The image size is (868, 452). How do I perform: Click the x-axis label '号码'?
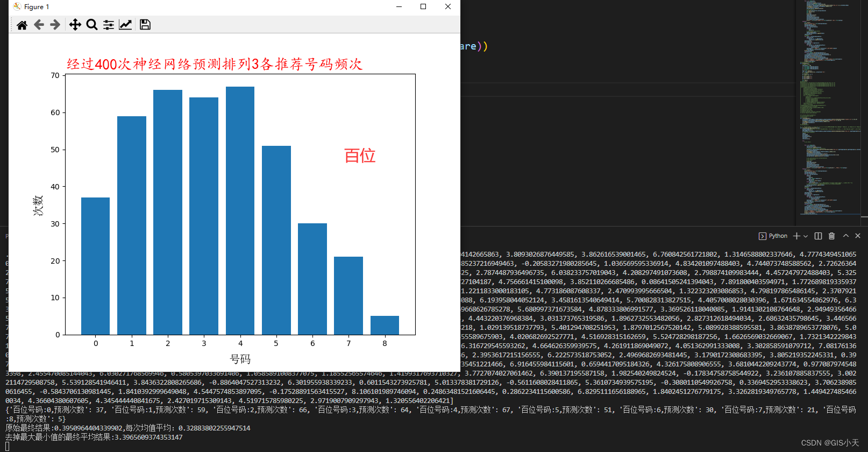(240, 359)
